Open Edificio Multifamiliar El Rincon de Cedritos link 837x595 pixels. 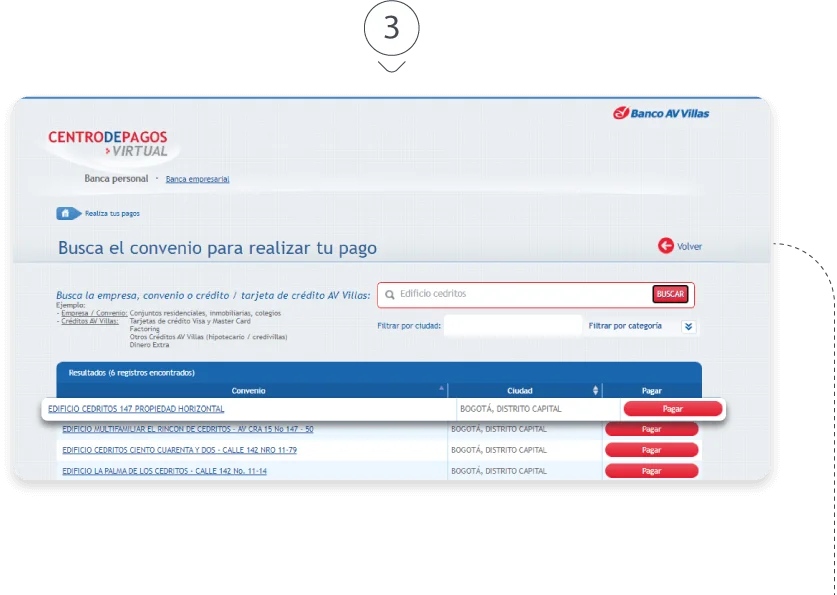click(187, 429)
